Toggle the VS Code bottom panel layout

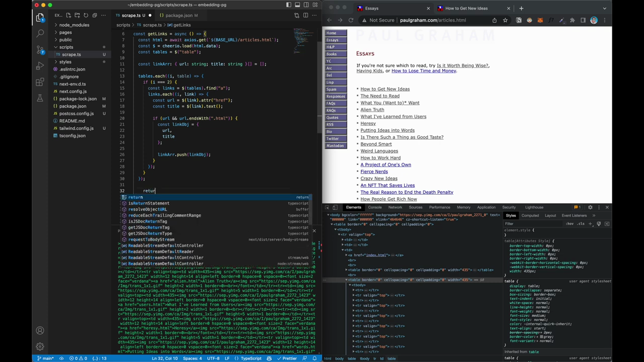298,5
